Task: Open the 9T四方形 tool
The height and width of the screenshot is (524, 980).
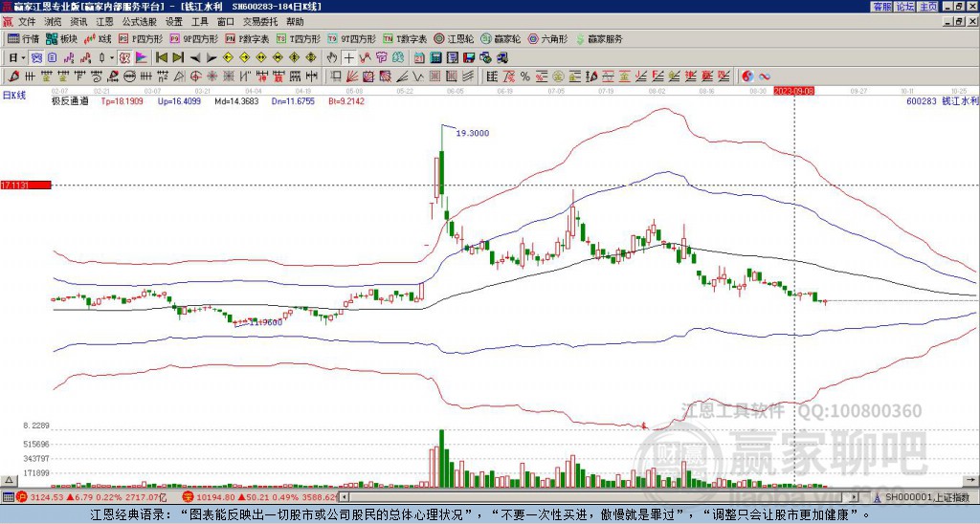Action: (351, 38)
